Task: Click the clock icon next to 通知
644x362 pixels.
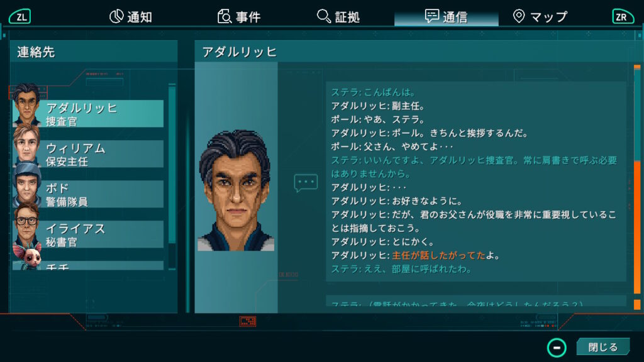Action: click(116, 16)
